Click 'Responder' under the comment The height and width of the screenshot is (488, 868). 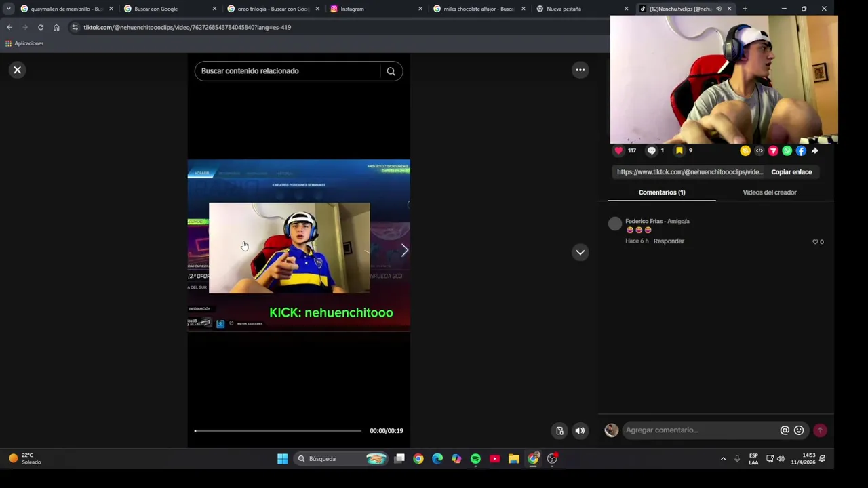pos(669,241)
